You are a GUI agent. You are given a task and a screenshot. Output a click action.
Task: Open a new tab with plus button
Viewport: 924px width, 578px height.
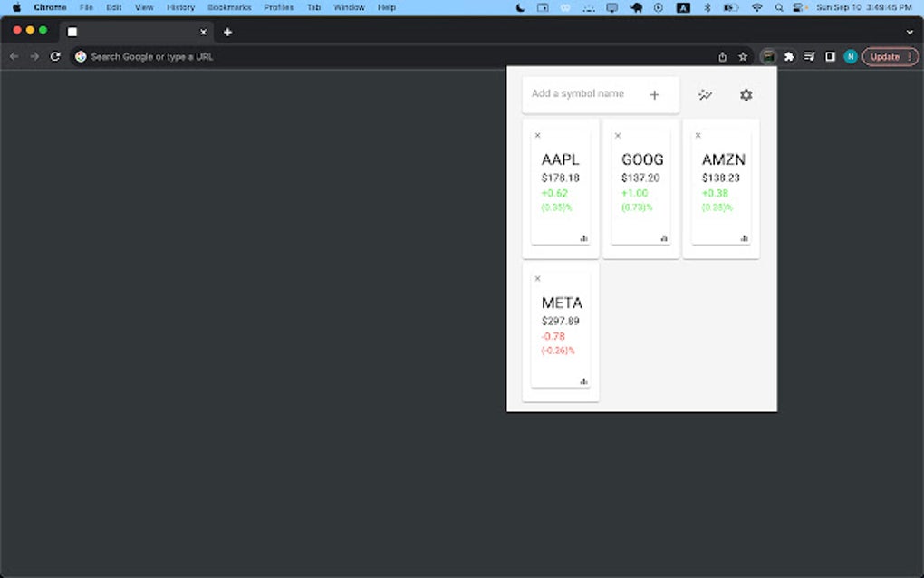[227, 32]
